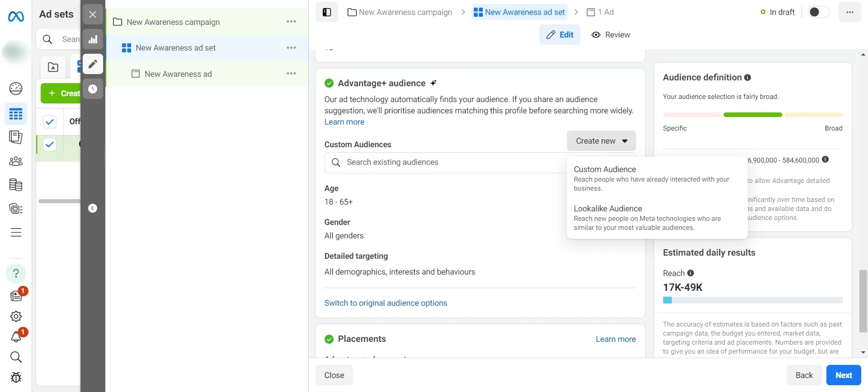Click the ad sets table horizontal scrollbar
The height and width of the screenshot is (392, 868).
pos(59,201)
